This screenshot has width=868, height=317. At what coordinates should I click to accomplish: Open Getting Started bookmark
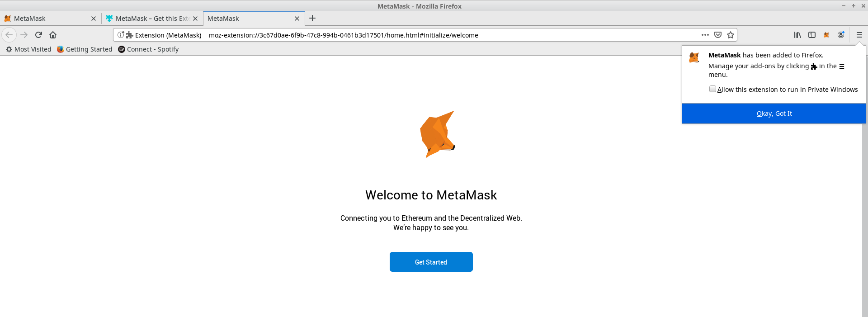[x=85, y=49]
